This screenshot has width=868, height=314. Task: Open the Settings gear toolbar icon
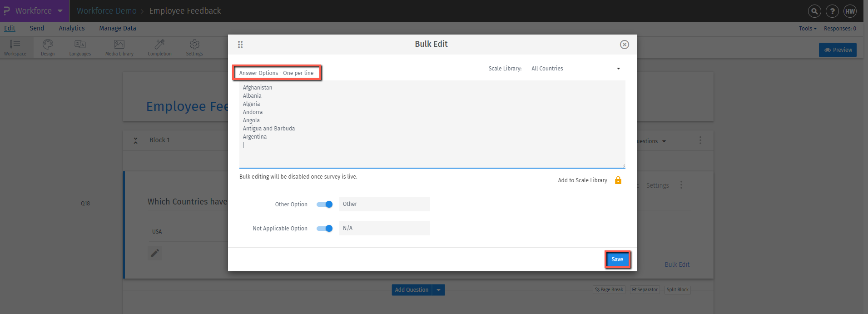[x=194, y=47]
